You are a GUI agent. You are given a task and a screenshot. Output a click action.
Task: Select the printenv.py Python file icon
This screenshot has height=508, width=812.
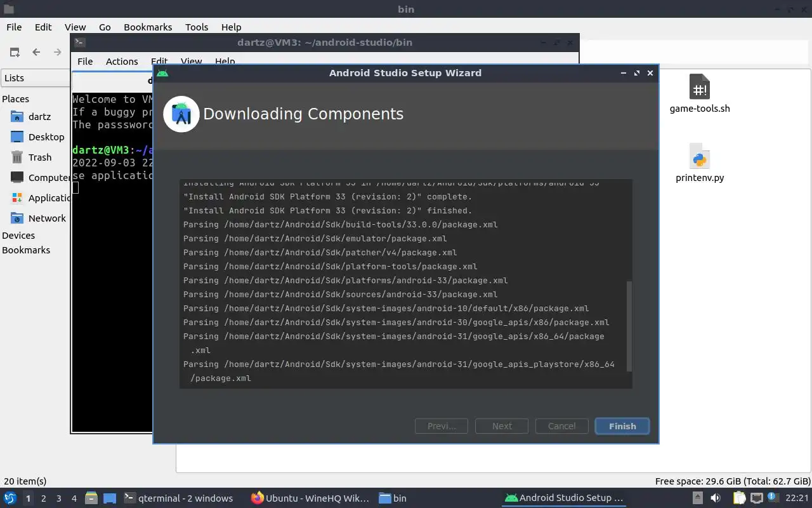coord(699,156)
